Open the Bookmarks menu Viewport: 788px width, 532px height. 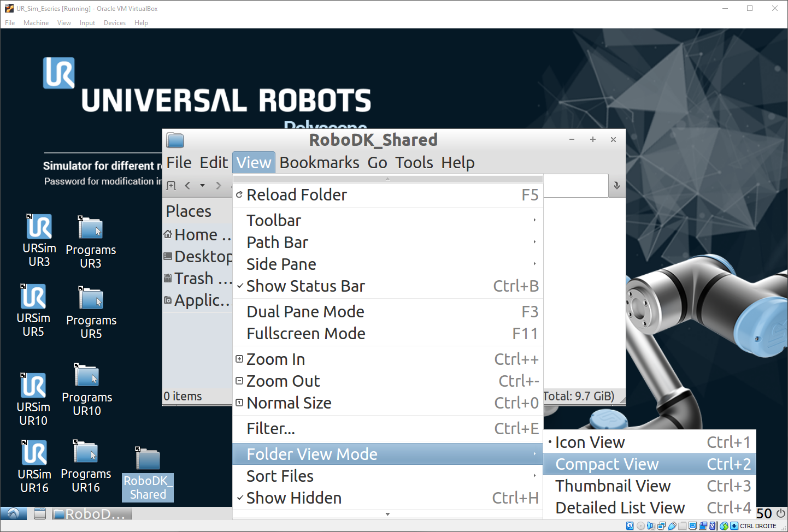click(x=319, y=163)
